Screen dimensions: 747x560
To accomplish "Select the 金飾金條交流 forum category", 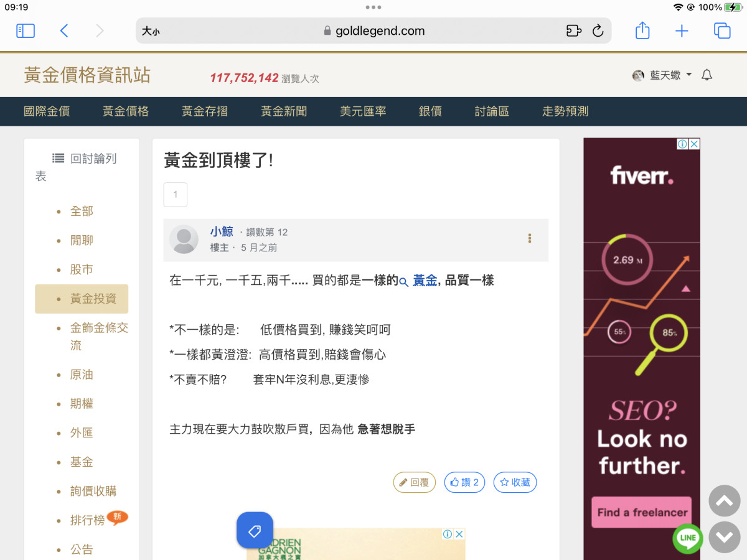I will tap(99, 336).
